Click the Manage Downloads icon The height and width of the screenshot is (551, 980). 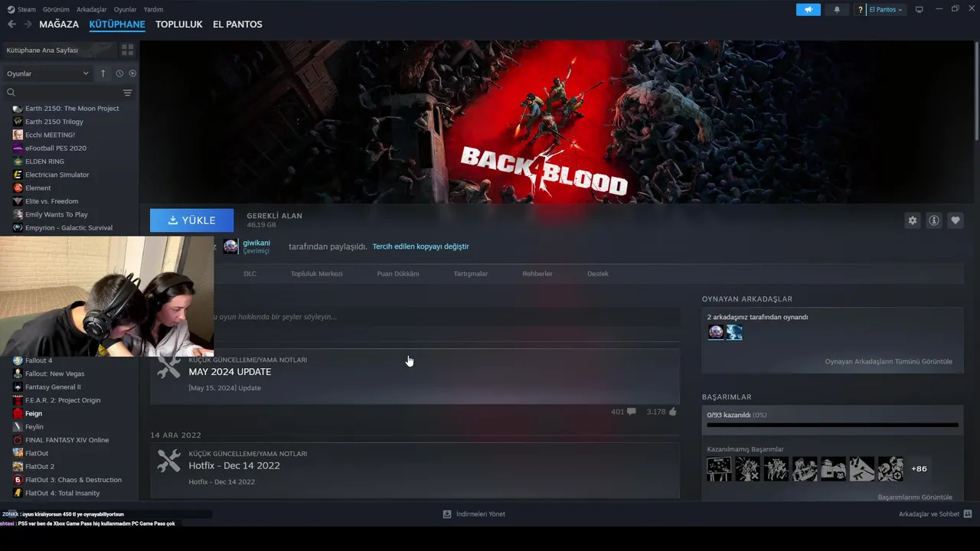(x=447, y=514)
